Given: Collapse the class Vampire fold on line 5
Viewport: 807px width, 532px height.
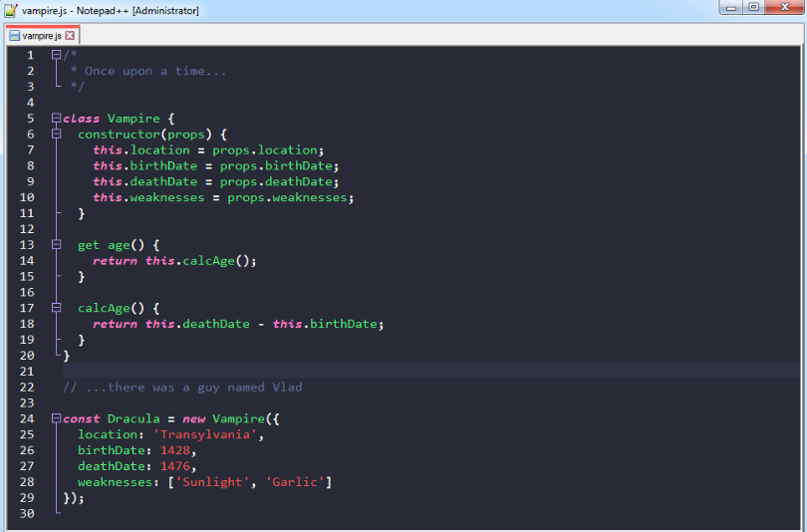Looking at the screenshot, I should click(56, 118).
